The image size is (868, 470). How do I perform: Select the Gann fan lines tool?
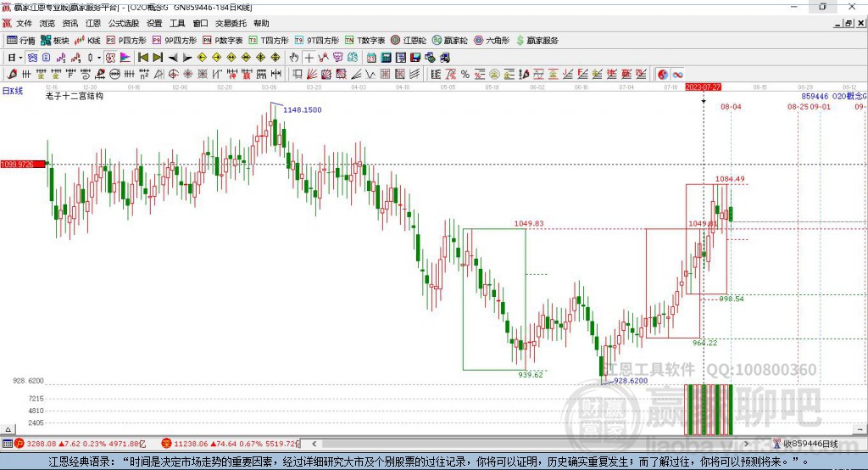pos(312,75)
